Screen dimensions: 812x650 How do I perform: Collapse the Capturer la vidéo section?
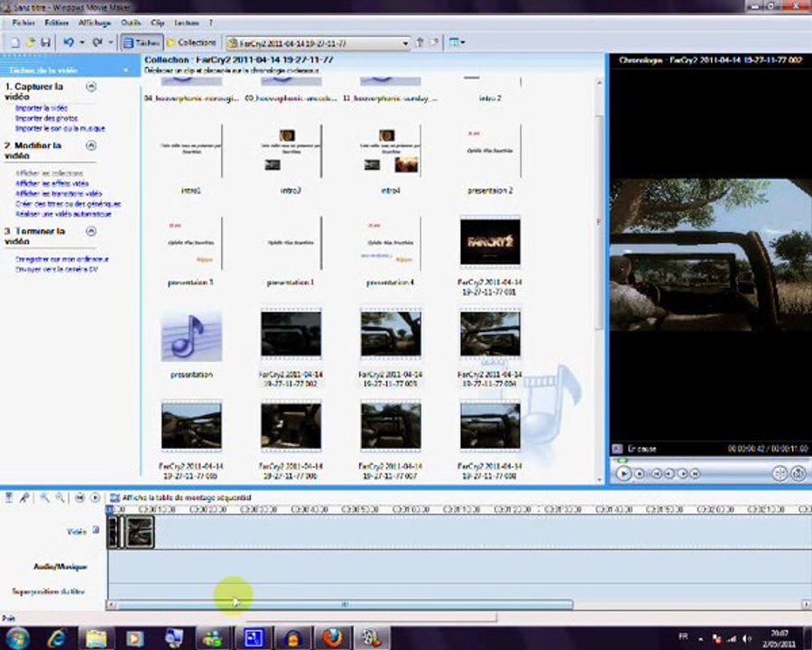90,87
